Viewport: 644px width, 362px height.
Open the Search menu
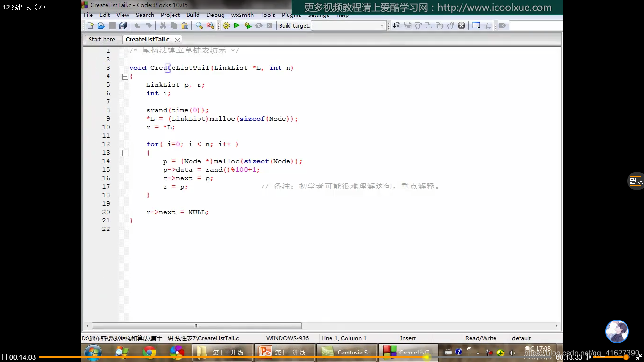pos(145,15)
